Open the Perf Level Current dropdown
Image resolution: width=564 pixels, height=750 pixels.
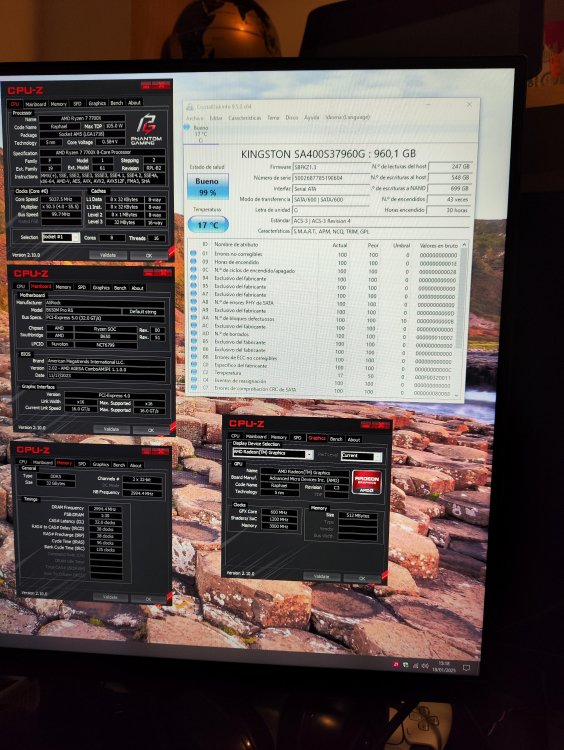coord(362,456)
